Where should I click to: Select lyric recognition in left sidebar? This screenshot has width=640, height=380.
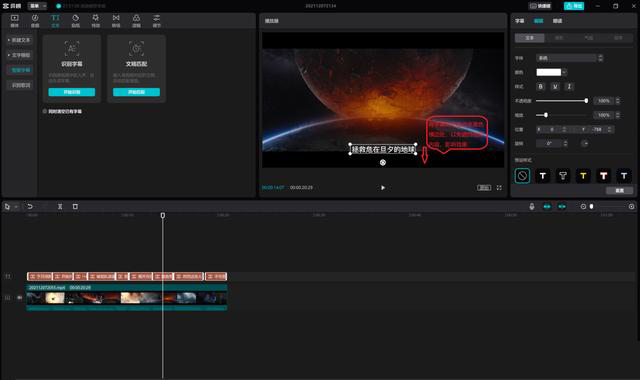[20, 85]
